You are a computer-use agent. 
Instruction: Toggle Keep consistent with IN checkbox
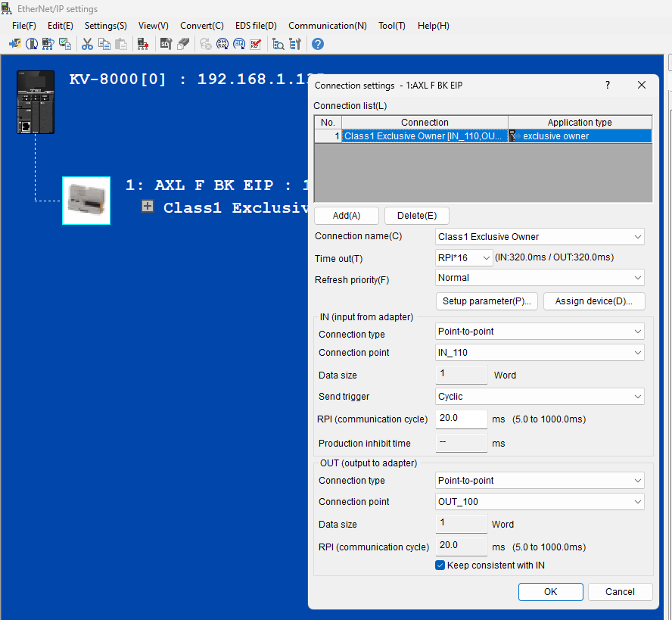(440, 565)
